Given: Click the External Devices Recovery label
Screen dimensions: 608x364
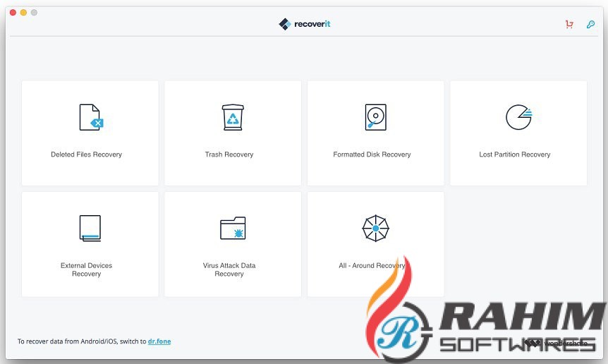Looking at the screenshot, I should 87,269.
